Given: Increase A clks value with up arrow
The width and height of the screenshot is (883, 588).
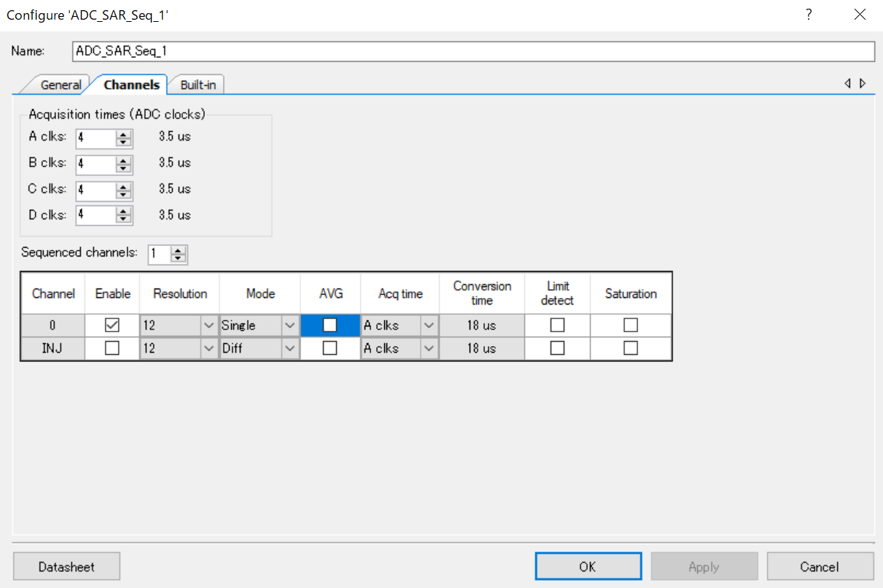Looking at the screenshot, I should (124, 133).
